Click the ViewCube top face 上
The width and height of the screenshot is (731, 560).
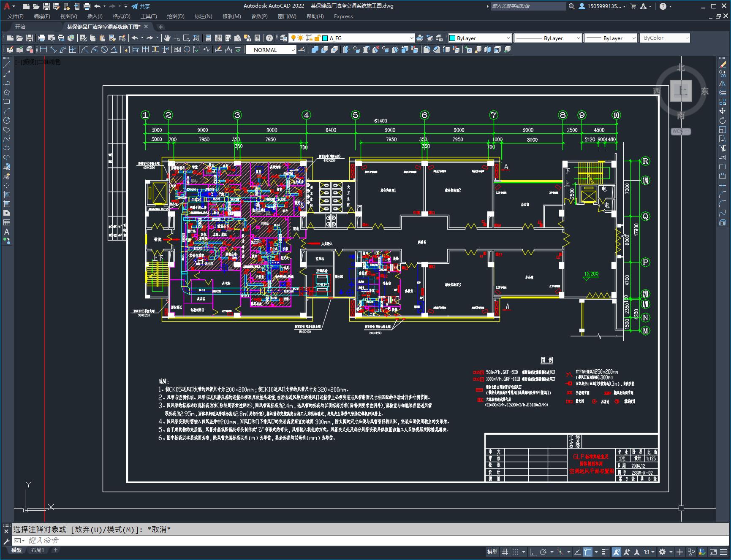coord(681,90)
